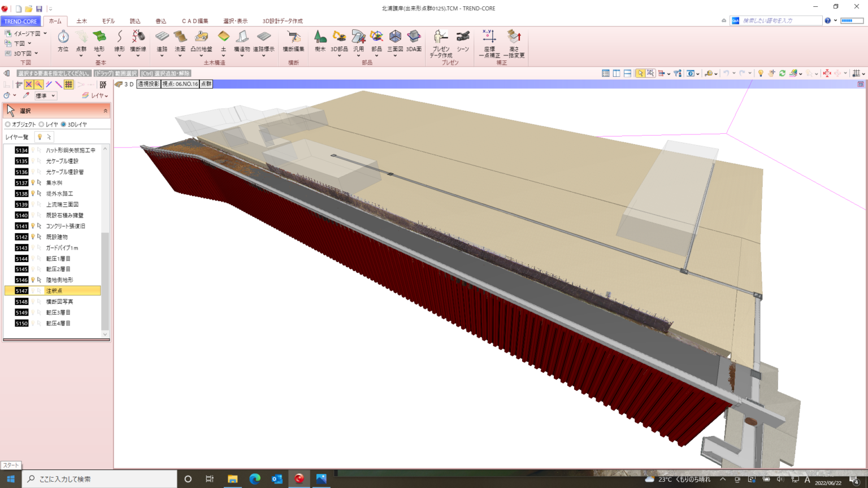Click the 視点: 06.NO.16 viewpoint button
The image size is (868, 488).
point(180,84)
